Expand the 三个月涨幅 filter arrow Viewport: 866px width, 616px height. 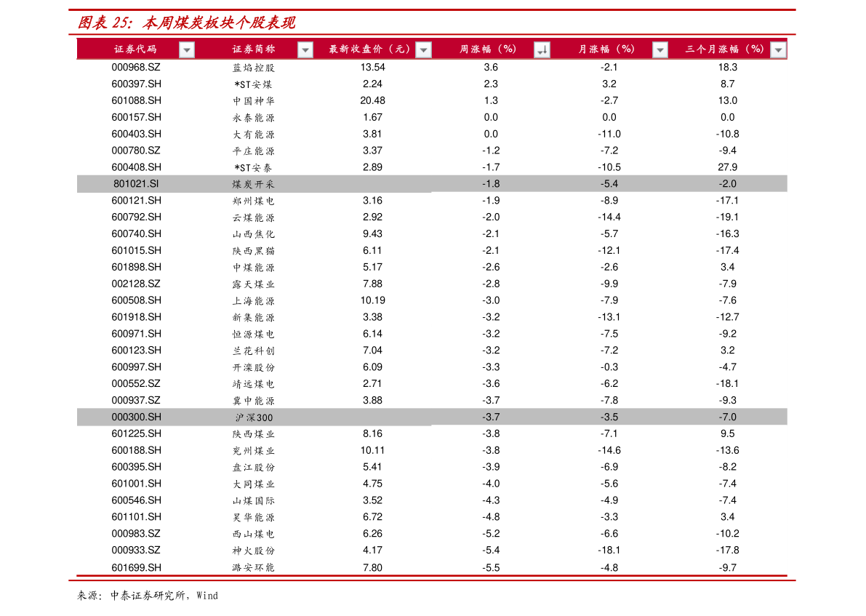click(x=778, y=49)
